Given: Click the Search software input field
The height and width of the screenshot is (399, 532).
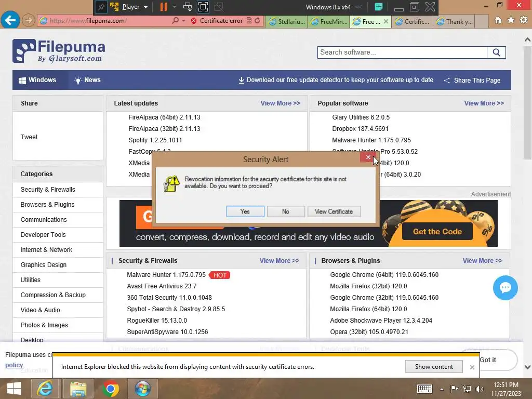Looking at the screenshot, I should 402,52.
